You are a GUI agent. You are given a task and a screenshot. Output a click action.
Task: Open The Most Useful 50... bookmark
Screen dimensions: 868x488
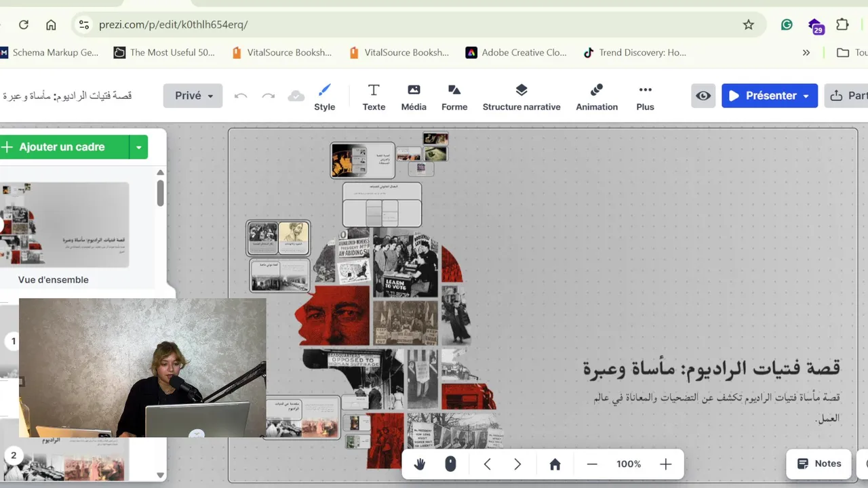pos(164,52)
